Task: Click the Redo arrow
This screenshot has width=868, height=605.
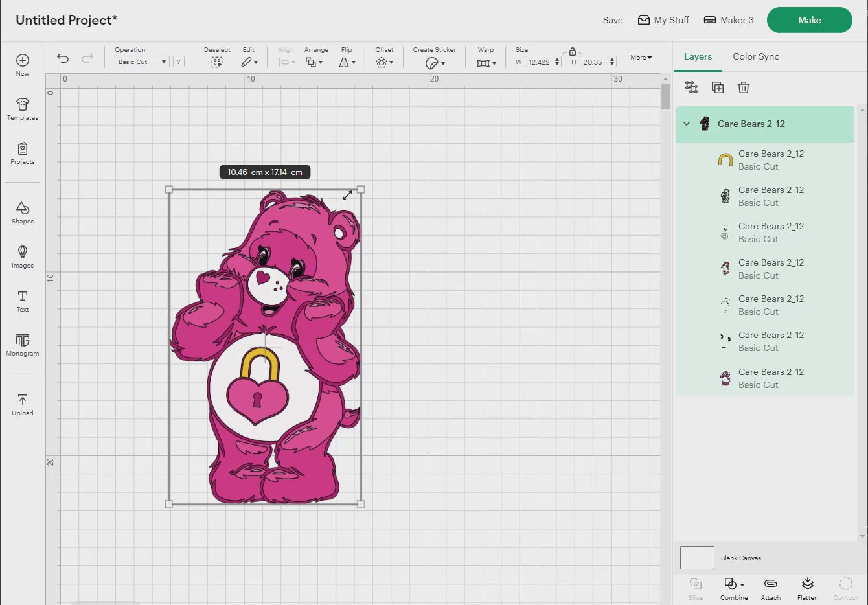Action: coord(87,58)
